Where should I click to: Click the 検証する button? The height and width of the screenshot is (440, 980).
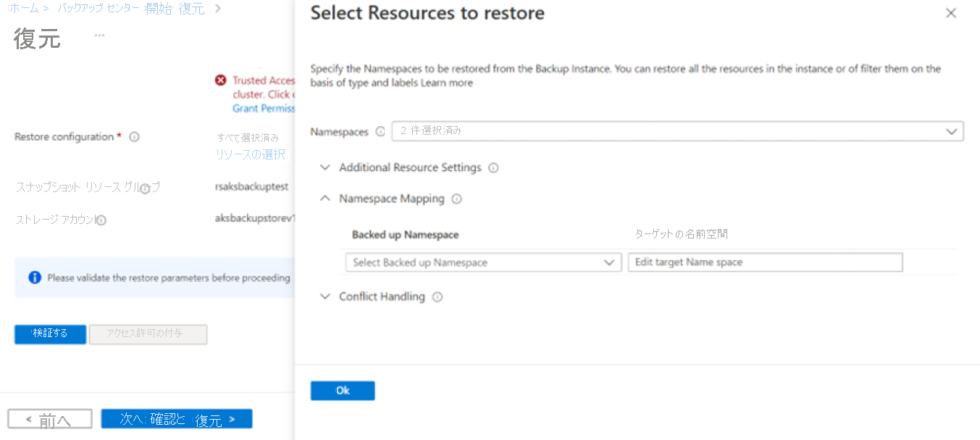click(50, 333)
